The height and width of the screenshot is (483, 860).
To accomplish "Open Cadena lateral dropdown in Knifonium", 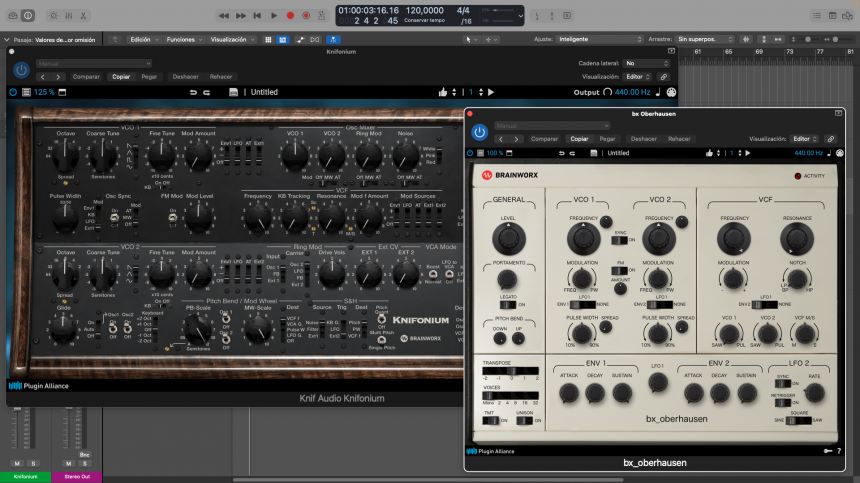I will pyautogui.click(x=647, y=64).
